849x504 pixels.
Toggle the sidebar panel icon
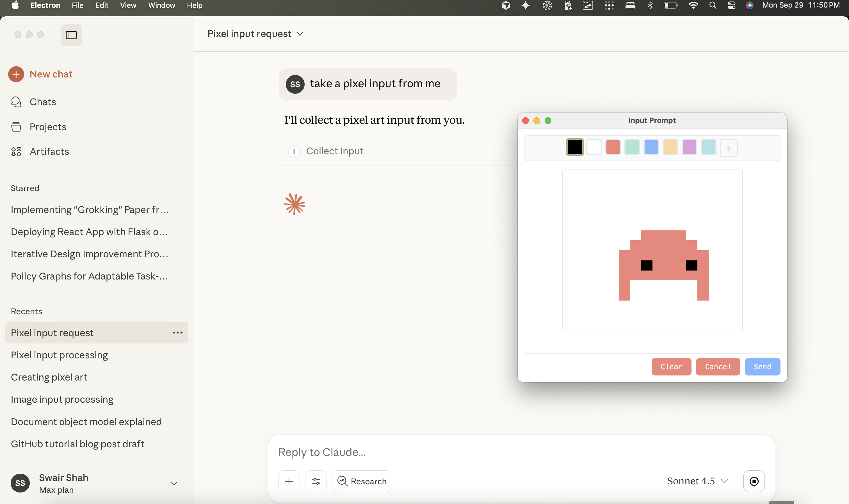[71, 35]
